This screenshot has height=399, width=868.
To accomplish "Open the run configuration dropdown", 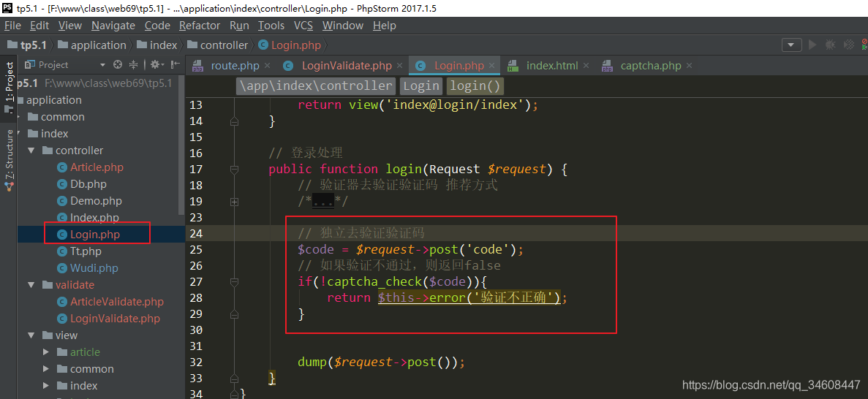I will (791, 45).
